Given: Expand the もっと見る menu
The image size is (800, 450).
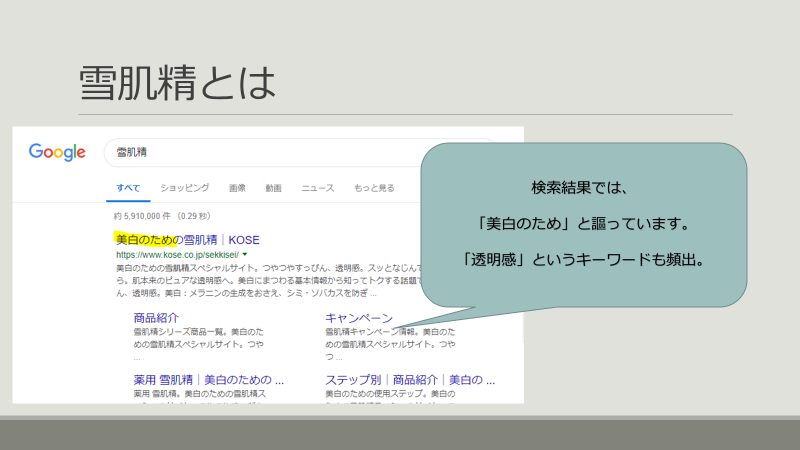Looking at the screenshot, I should coord(374,188).
